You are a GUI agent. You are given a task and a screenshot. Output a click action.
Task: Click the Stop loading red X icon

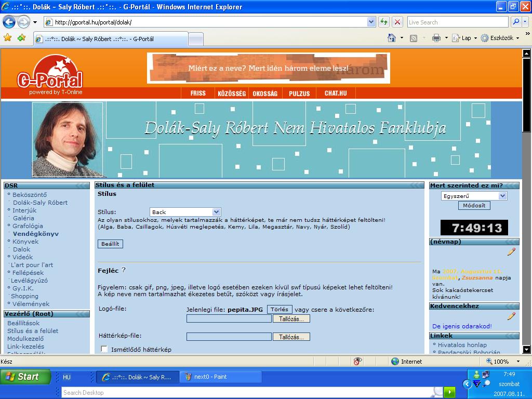click(397, 22)
